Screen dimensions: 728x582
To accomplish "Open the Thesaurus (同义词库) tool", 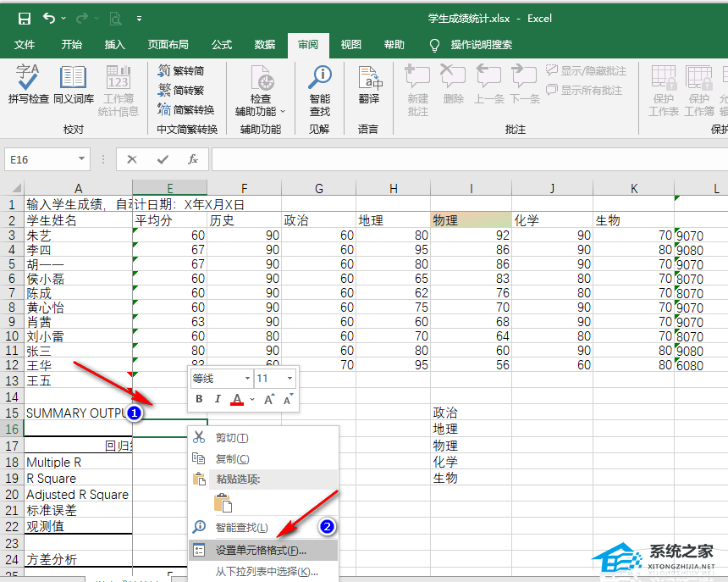I will tap(74, 85).
